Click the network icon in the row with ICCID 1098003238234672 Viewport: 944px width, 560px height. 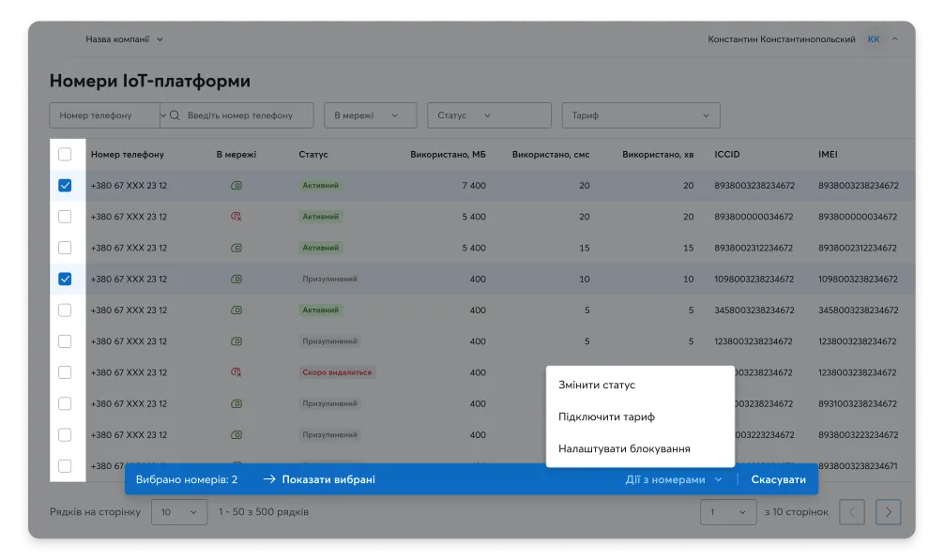point(236,280)
